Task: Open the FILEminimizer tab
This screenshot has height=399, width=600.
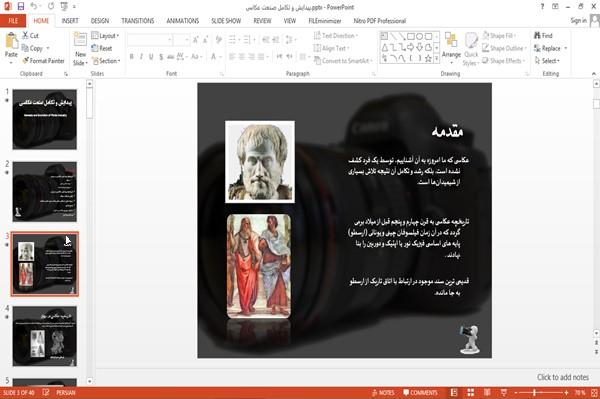Action: click(325, 21)
